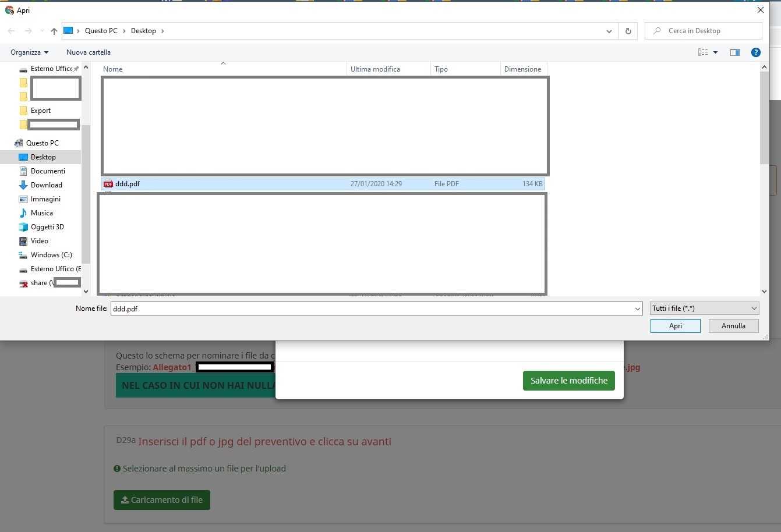Sort files by the Tipo column header
Image resolution: width=781 pixels, height=532 pixels.
[x=466, y=69]
